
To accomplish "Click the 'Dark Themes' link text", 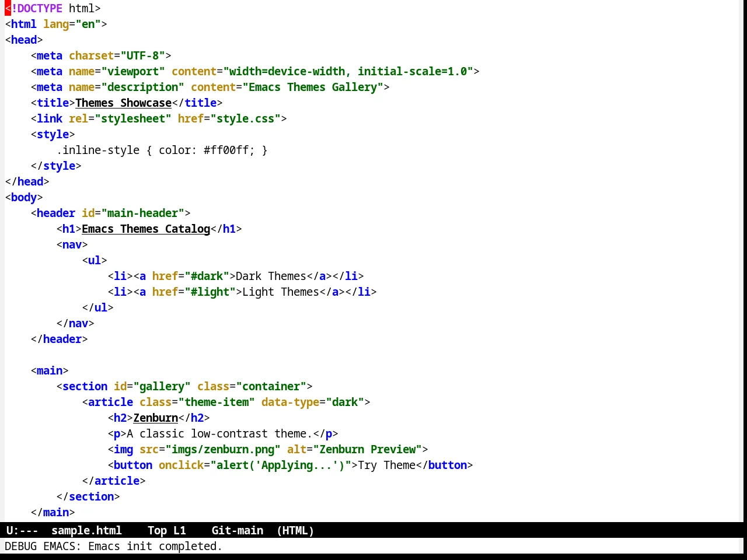I will click(271, 276).
